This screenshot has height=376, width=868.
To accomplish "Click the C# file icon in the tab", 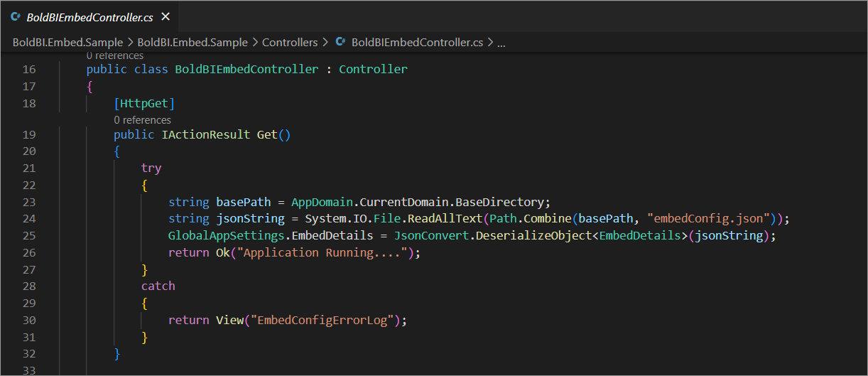I will tap(16, 17).
